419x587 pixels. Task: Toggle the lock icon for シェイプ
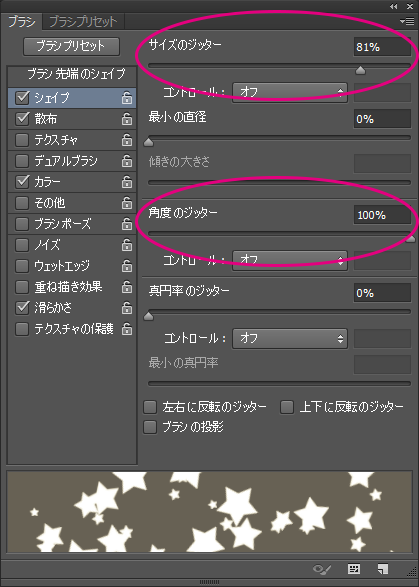point(127,98)
